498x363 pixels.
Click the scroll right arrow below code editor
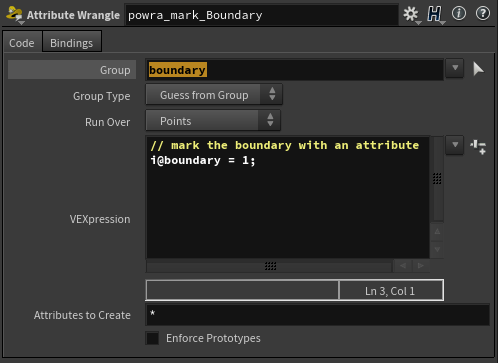point(421,266)
